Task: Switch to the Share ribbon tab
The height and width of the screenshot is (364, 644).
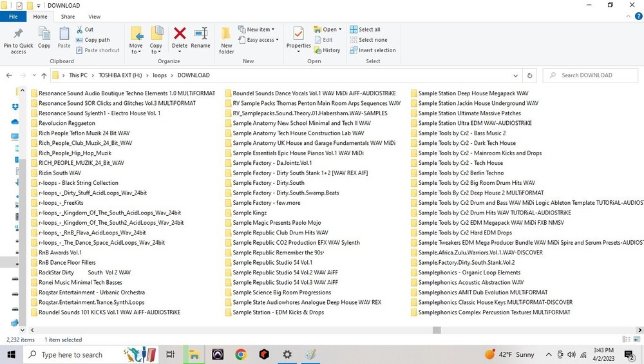Action: pos(68,17)
